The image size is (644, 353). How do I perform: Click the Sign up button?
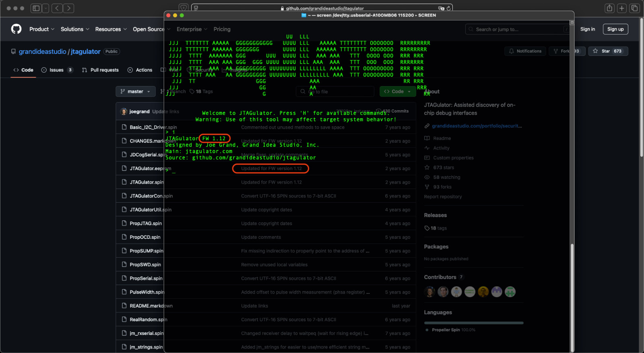[x=615, y=29]
